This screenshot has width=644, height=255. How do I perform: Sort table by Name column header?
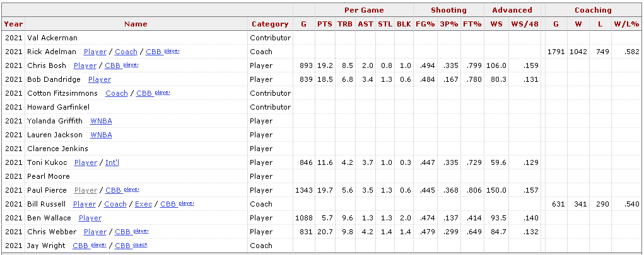click(x=136, y=24)
